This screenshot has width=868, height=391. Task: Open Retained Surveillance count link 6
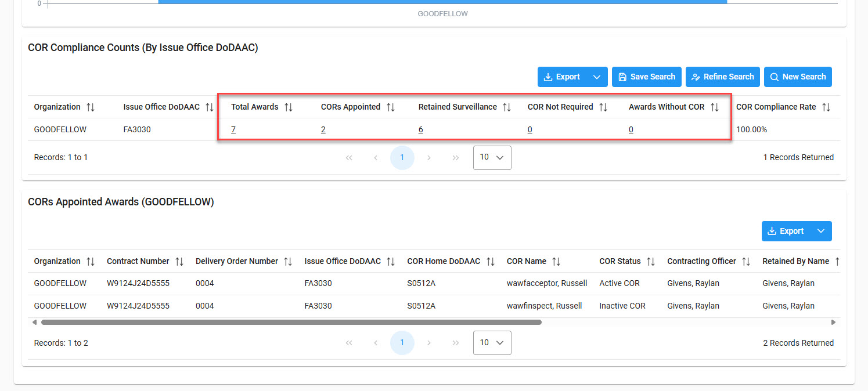420,130
